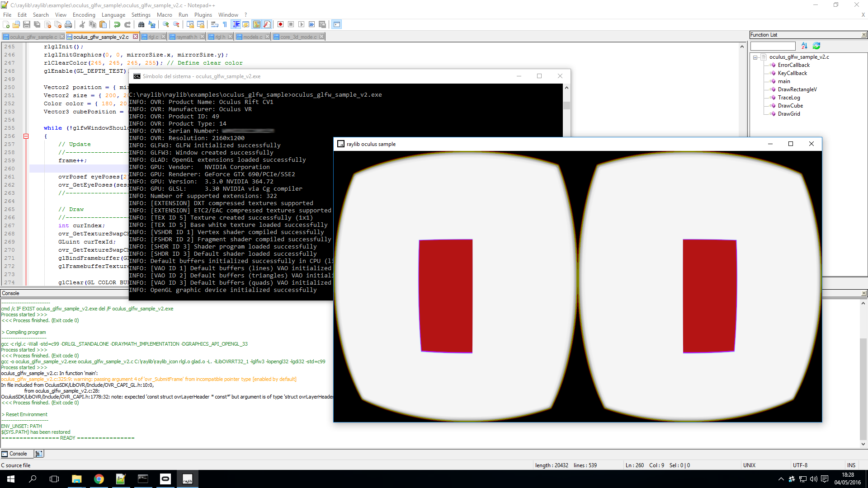Toggle the Show All Characters pilcrow button
The image size is (868, 488).
tap(225, 24)
